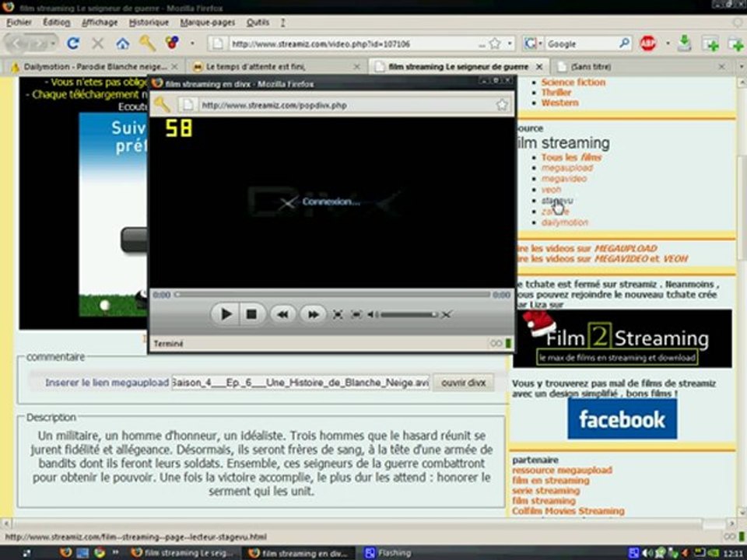Click the ouvrir divx button
This screenshot has height=560, width=747.
click(x=463, y=383)
